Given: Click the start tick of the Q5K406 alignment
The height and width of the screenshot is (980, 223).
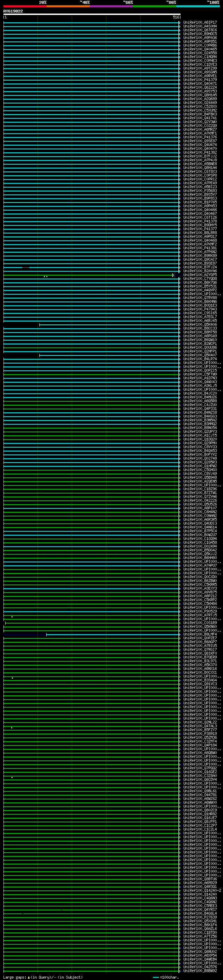Looking at the screenshot, I should (39, 324).
